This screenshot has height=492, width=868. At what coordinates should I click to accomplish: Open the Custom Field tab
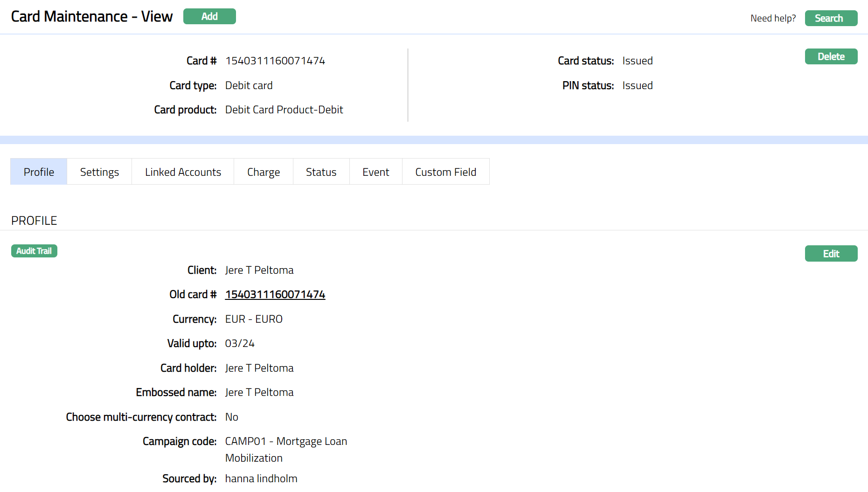(445, 172)
